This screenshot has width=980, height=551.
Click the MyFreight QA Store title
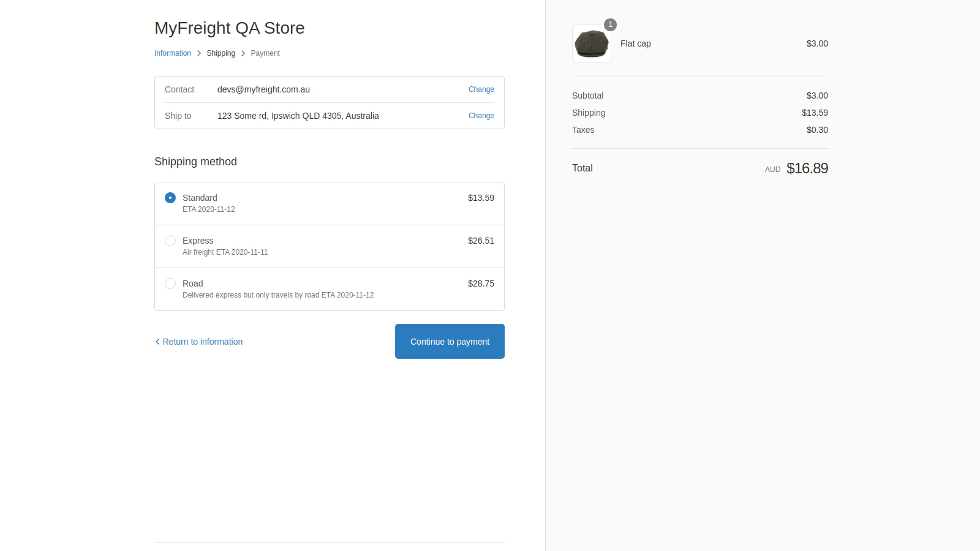point(229,28)
